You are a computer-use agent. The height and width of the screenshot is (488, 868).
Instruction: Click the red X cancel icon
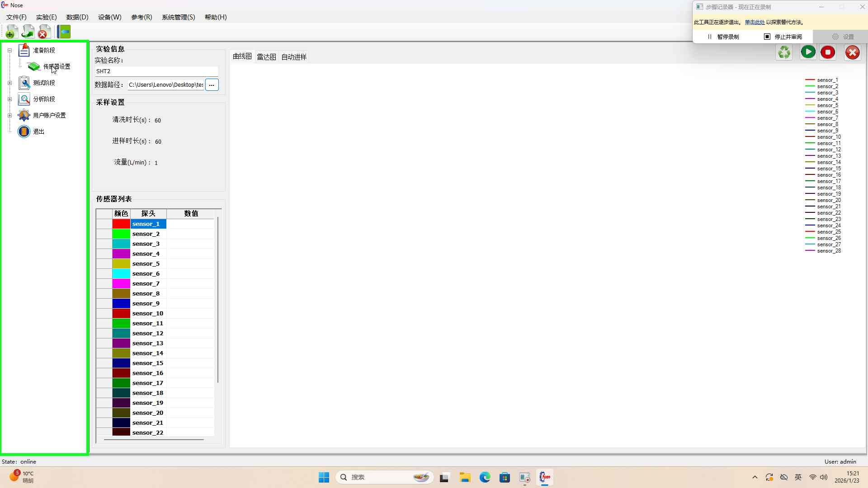(x=852, y=52)
